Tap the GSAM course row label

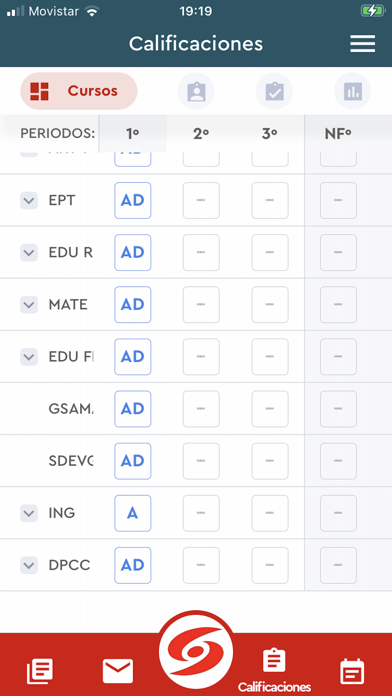71,409
